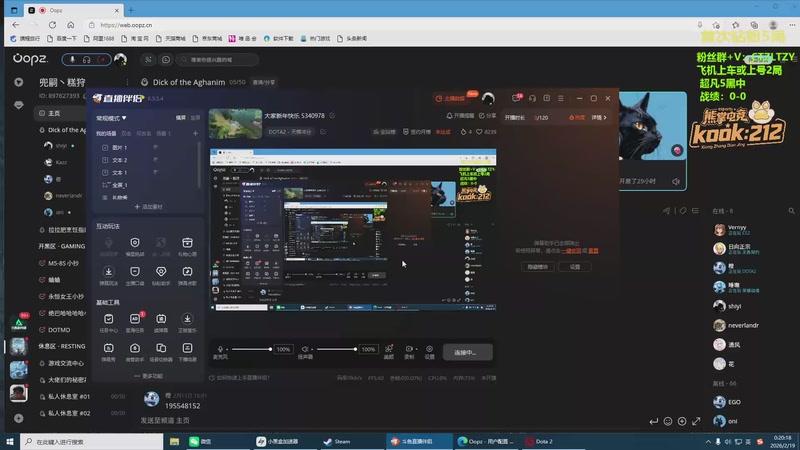Click the Oopz headphone icon in top bar

[87, 60]
